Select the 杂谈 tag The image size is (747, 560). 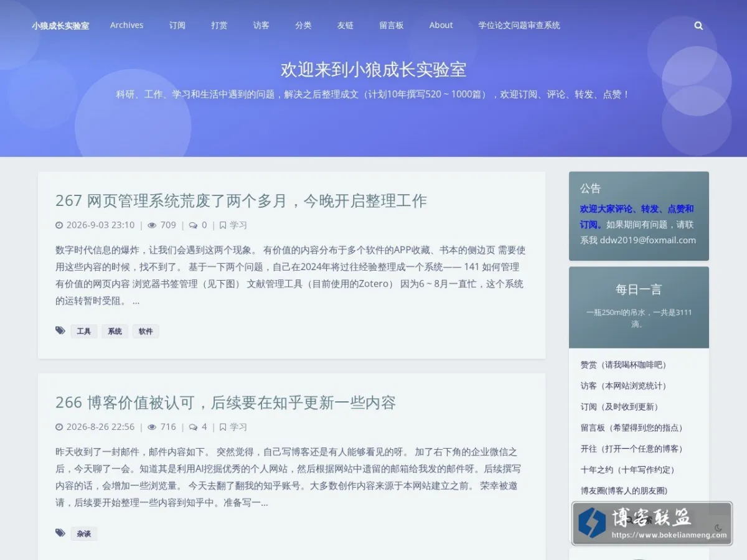(x=84, y=533)
